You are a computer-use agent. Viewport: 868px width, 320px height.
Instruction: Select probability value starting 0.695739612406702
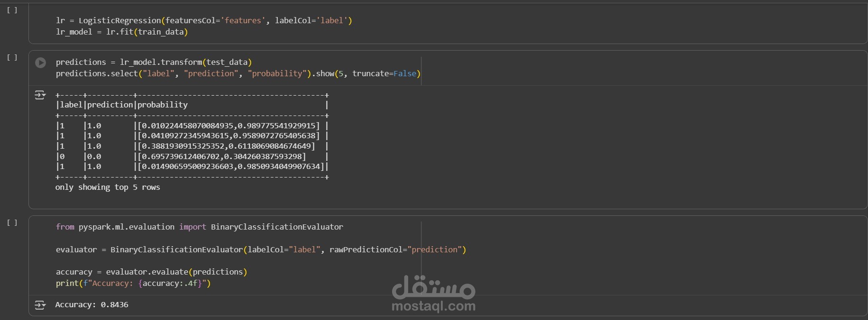[x=222, y=156]
